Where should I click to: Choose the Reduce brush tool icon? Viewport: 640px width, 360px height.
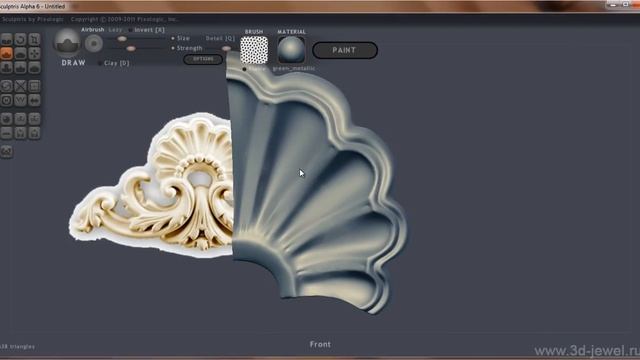pyautogui.click(x=7, y=86)
